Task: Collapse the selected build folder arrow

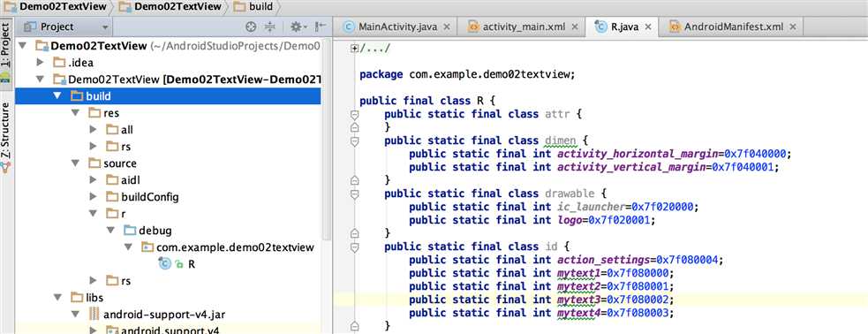Action: pyautogui.click(x=57, y=95)
